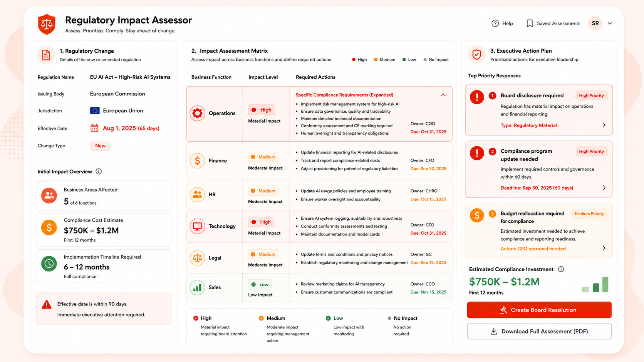Click the Finance dollar icon
644x362 pixels.
point(197,160)
